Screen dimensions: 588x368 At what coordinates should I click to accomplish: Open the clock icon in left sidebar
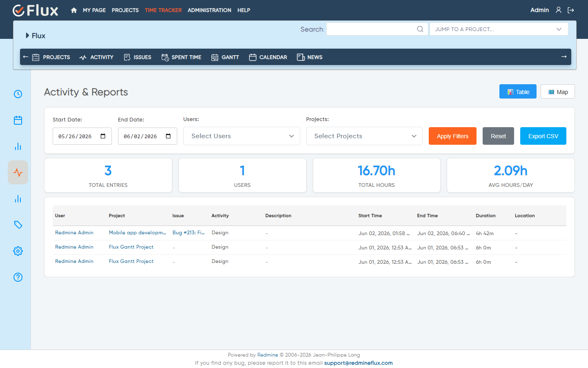[x=18, y=94]
